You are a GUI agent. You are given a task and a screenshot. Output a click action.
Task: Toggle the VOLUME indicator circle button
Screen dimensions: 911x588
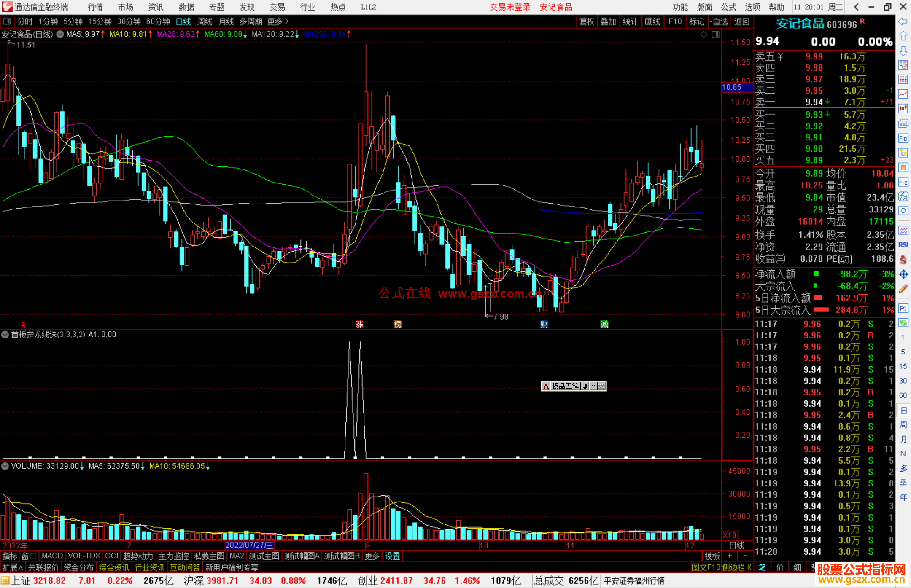click(5, 466)
